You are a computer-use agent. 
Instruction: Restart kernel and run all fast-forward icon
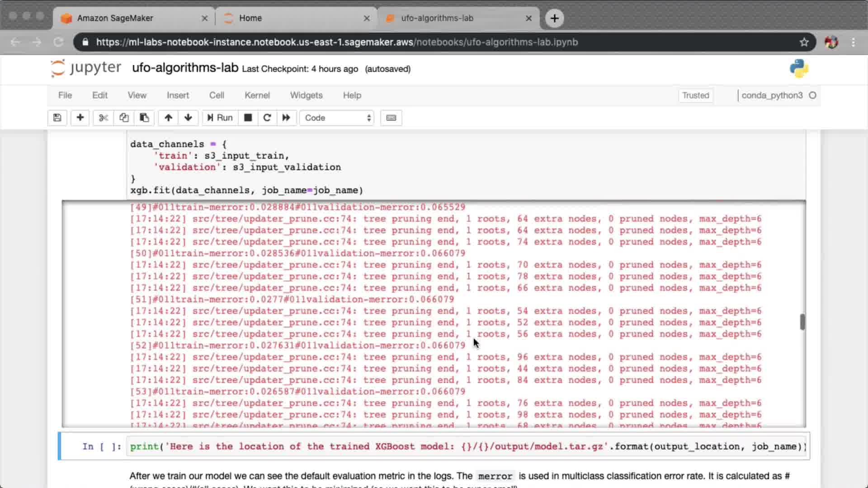(x=286, y=118)
